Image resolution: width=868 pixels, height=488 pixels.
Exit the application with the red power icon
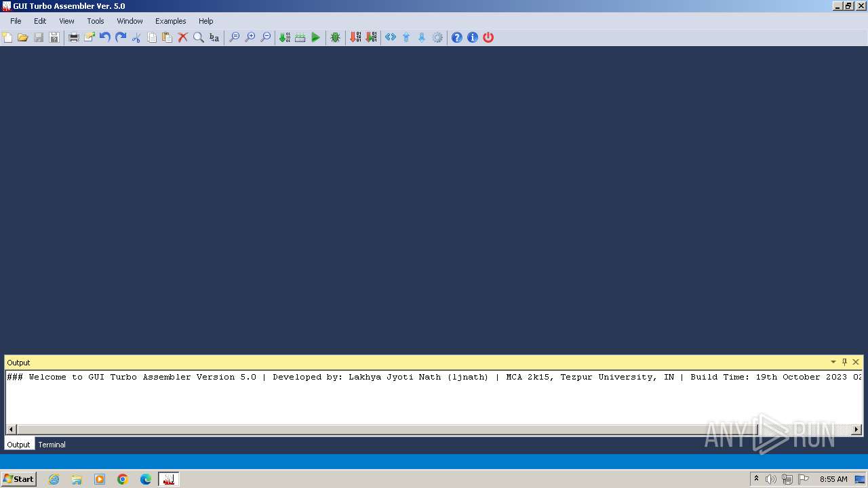[x=488, y=37]
